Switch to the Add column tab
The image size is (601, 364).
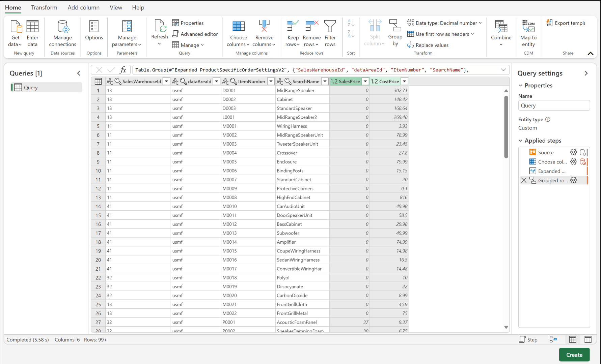[83, 7]
